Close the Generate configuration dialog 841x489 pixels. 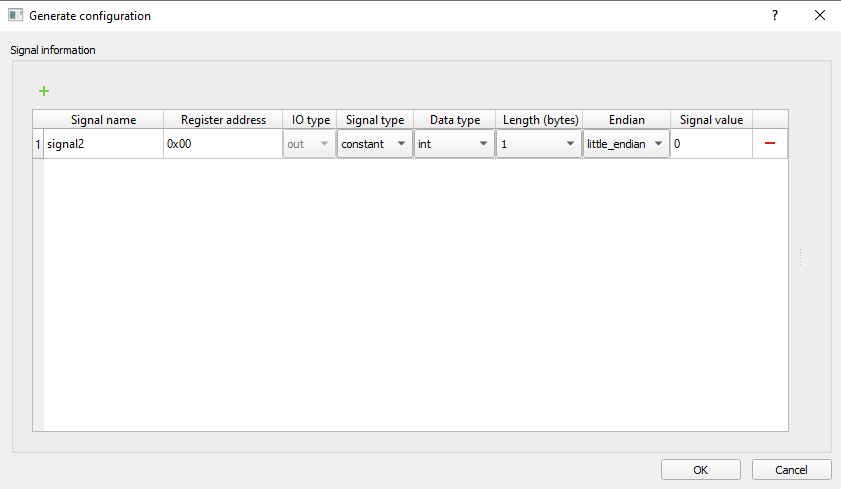point(820,15)
